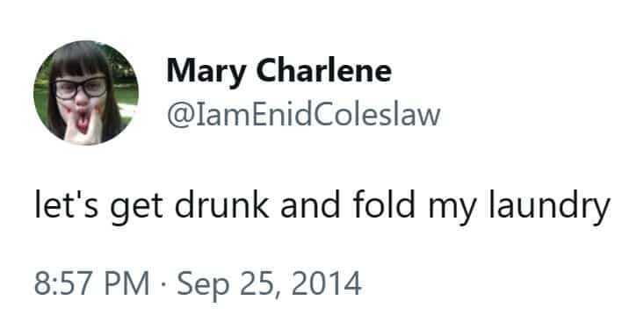Viewport: 644px width, 336px height.
Task: Open the @IamEnidColeslaw handle link
Action: (x=303, y=115)
